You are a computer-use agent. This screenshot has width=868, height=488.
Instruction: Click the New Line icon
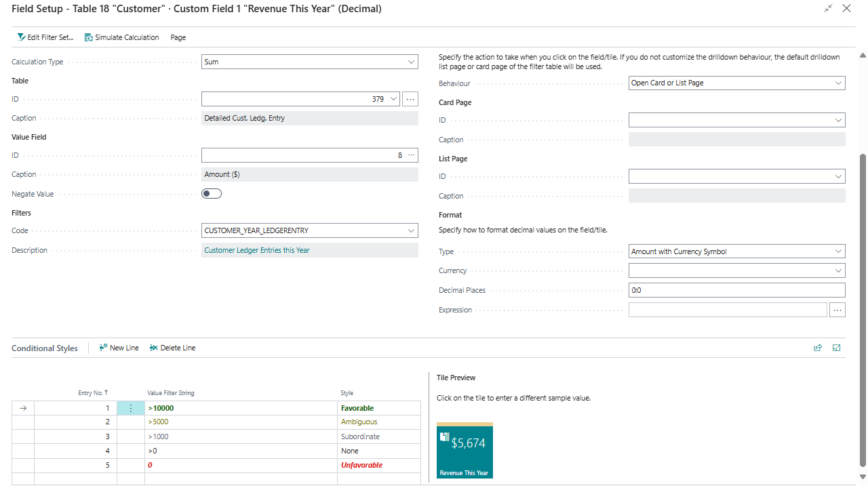[x=103, y=348]
